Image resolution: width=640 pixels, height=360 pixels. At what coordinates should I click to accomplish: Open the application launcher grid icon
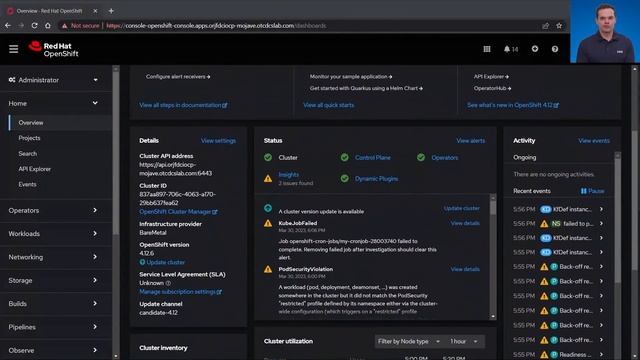point(487,49)
